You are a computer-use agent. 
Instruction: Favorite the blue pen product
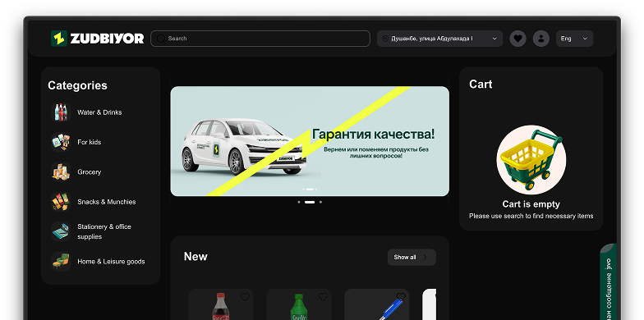pyautogui.click(x=401, y=296)
